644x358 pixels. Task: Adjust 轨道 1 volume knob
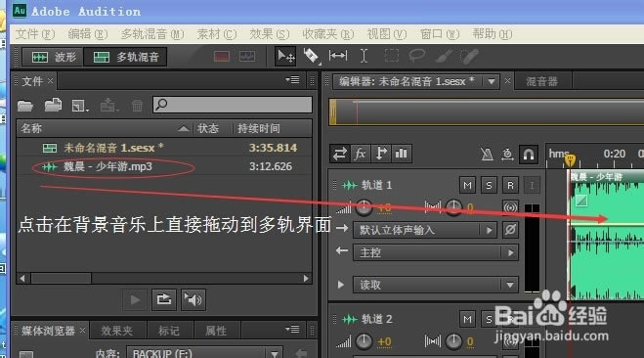coord(364,207)
